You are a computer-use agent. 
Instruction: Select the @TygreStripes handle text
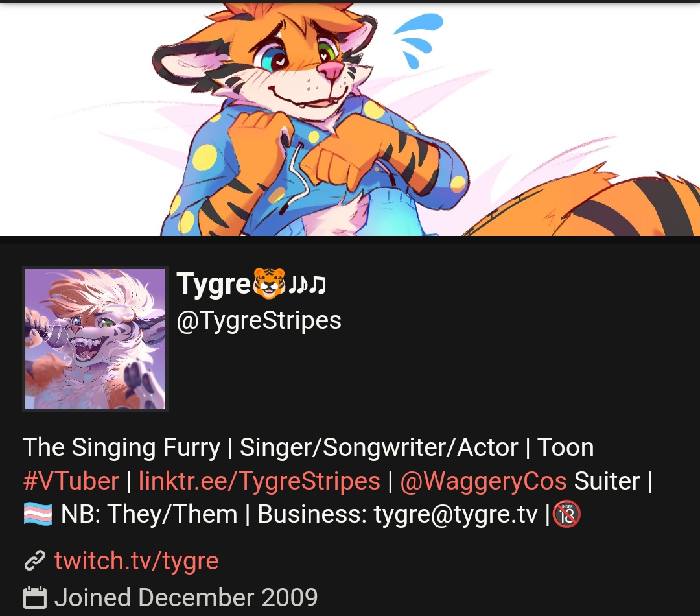(x=259, y=321)
